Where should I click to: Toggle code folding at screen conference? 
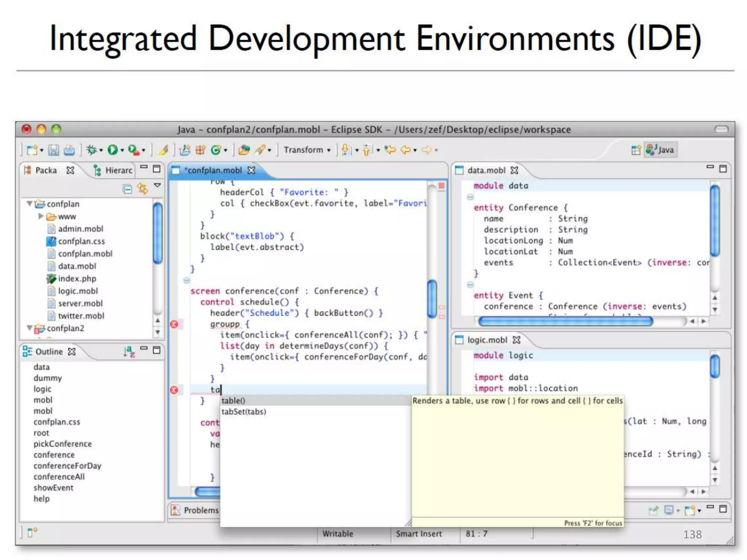point(186,280)
